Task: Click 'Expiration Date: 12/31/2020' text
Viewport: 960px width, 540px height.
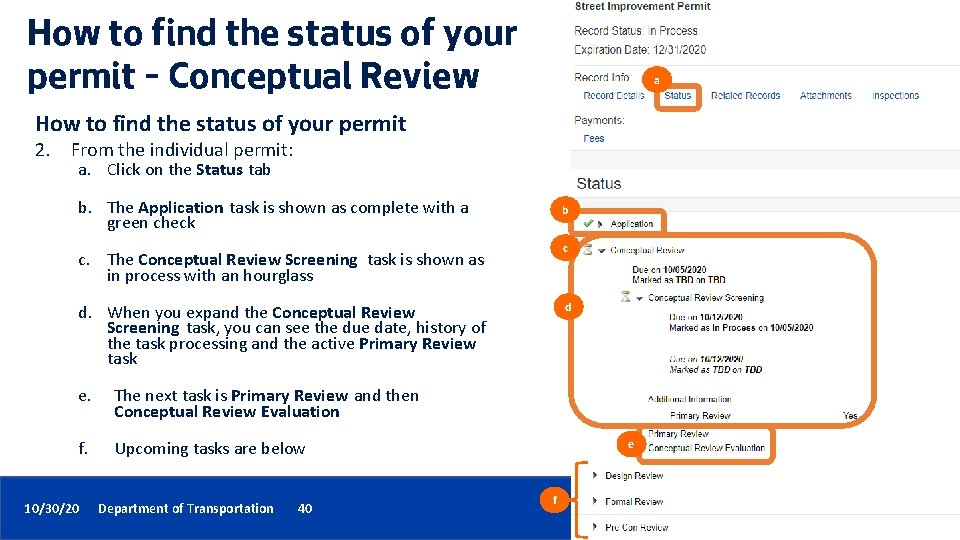Action: coord(640,50)
